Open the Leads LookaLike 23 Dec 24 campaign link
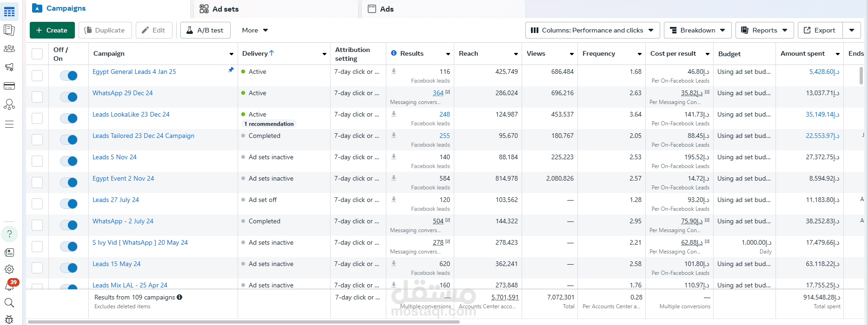Image resolution: width=868 pixels, height=325 pixels. tap(131, 114)
